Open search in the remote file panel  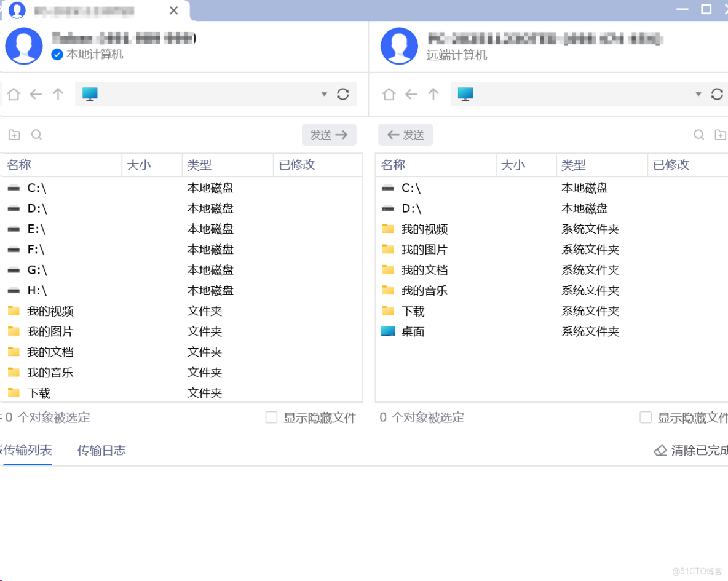pyautogui.click(x=698, y=134)
